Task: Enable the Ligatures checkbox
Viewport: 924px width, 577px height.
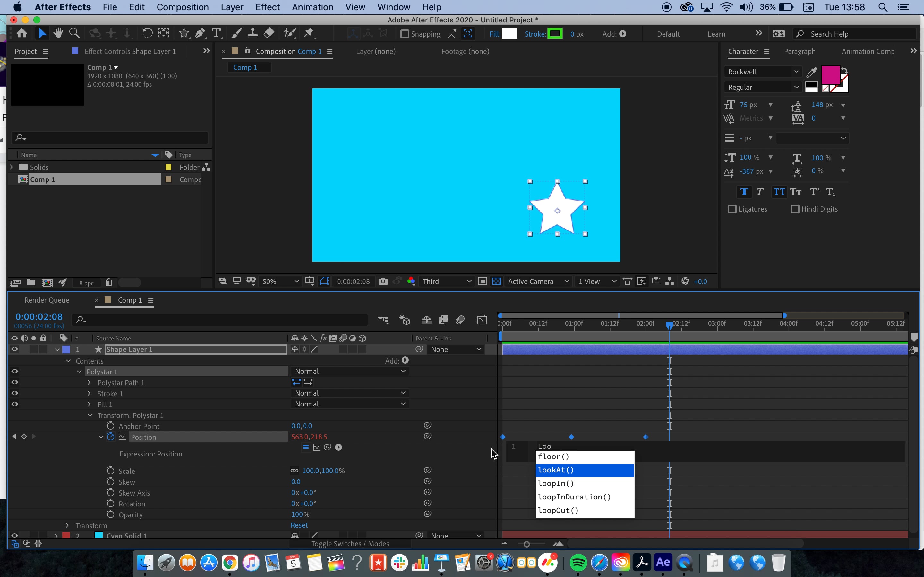Action: [x=732, y=209]
